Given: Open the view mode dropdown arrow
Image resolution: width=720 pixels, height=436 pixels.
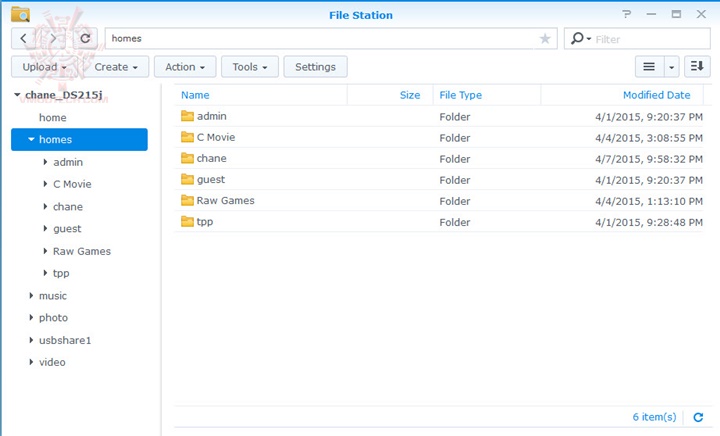Looking at the screenshot, I should tap(671, 67).
